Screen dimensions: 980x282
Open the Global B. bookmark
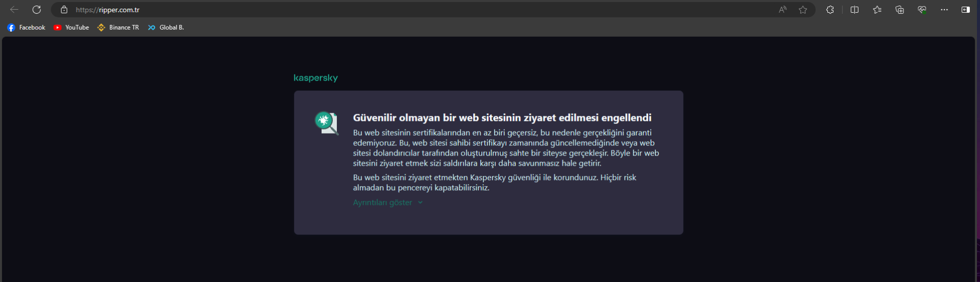166,28
